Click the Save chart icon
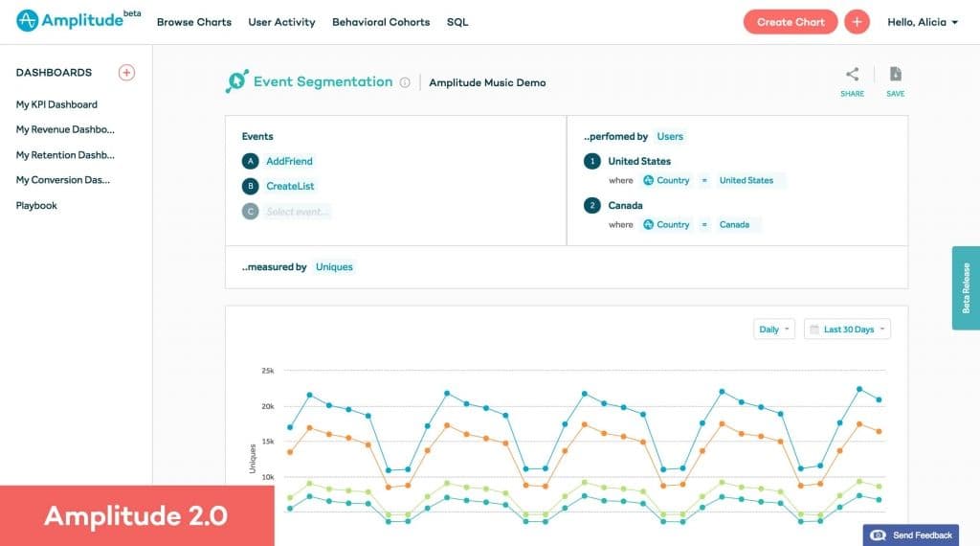 point(895,75)
